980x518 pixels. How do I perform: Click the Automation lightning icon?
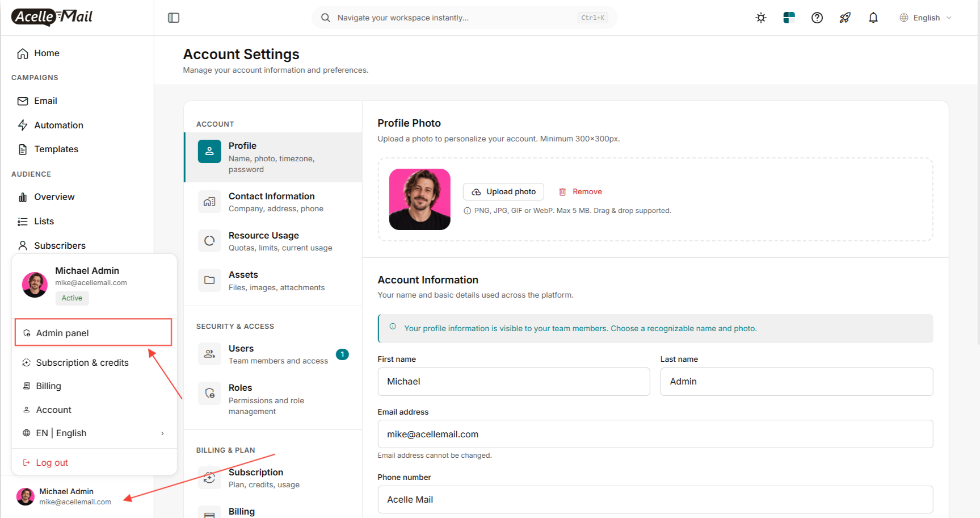coord(23,125)
